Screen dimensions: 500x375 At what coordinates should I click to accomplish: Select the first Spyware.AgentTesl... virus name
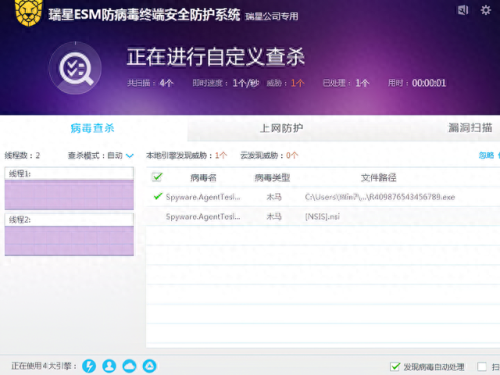pyautogui.click(x=203, y=197)
